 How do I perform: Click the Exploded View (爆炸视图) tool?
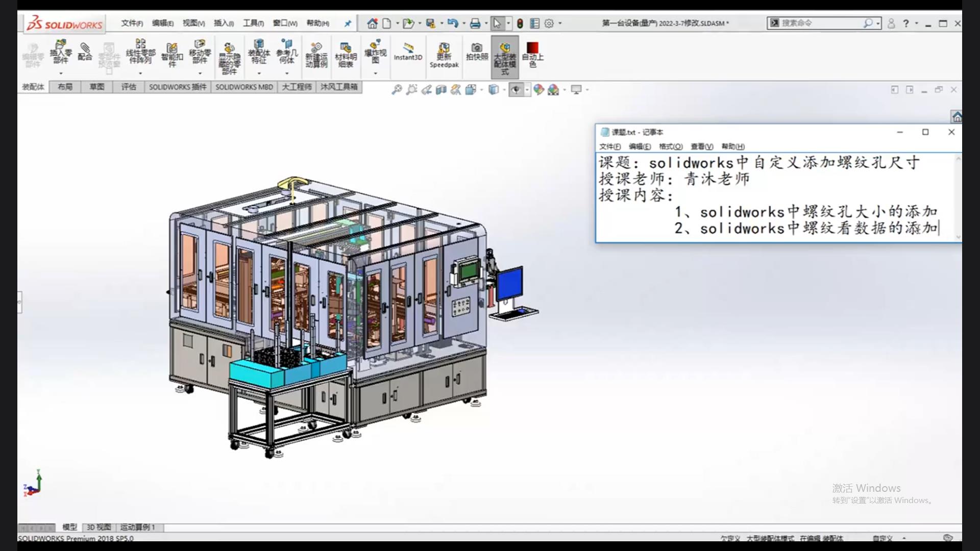point(375,52)
